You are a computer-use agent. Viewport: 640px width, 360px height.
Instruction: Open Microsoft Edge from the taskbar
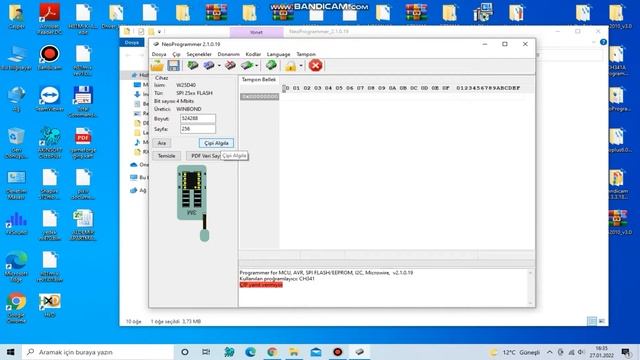pos(250,352)
